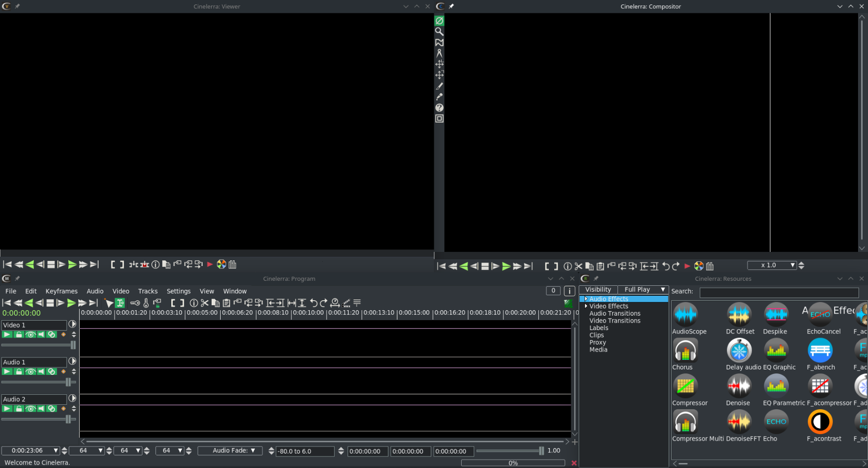Toggle mute speaker on Audio 1 track
This screenshot has height=468, width=868.
tap(41, 372)
